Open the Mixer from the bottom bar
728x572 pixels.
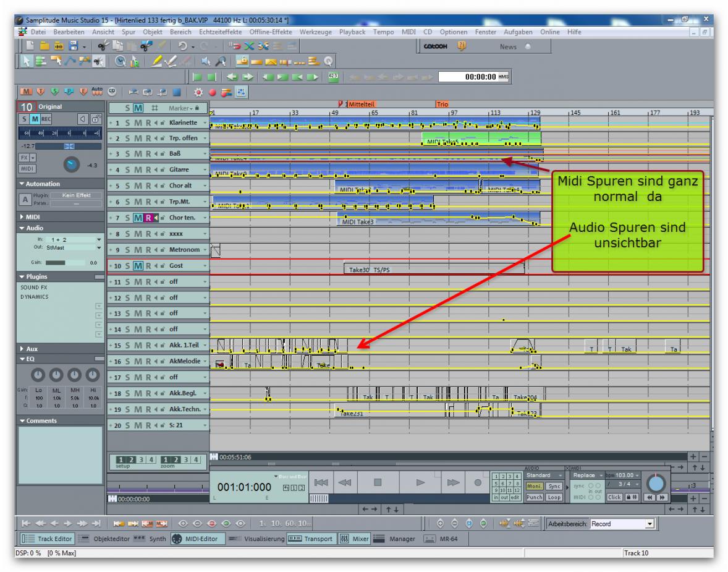tap(355, 539)
